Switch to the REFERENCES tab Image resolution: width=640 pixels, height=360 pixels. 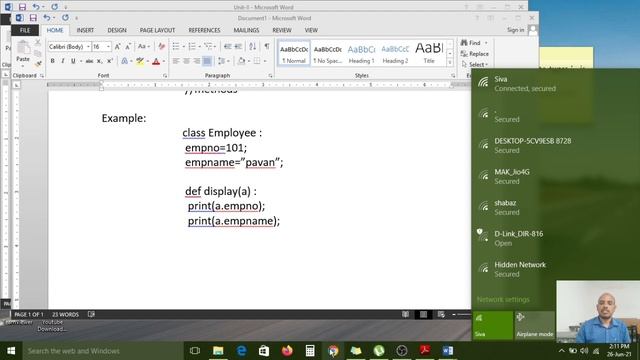tap(204, 30)
